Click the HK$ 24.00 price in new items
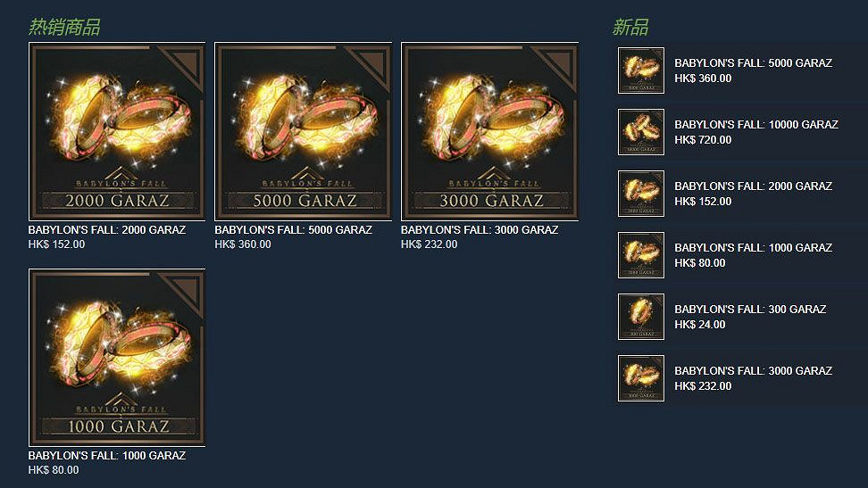The height and width of the screenshot is (488, 868). pos(700,325)
